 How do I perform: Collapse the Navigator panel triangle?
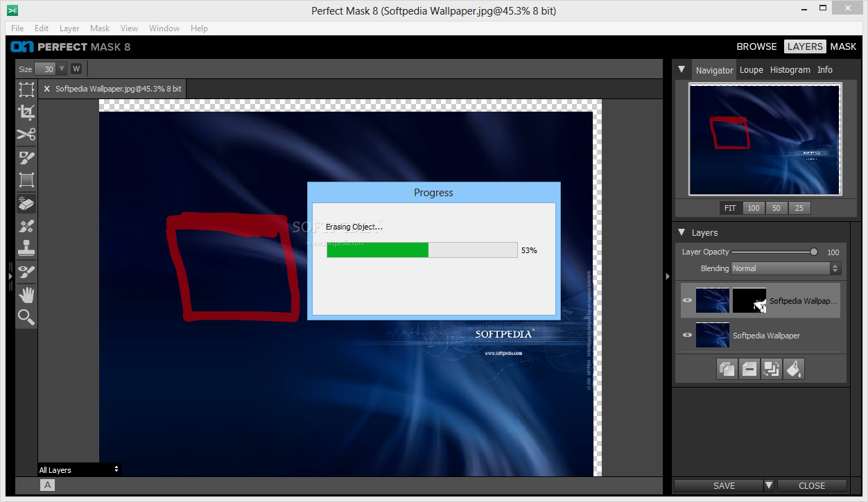point(682,69)
